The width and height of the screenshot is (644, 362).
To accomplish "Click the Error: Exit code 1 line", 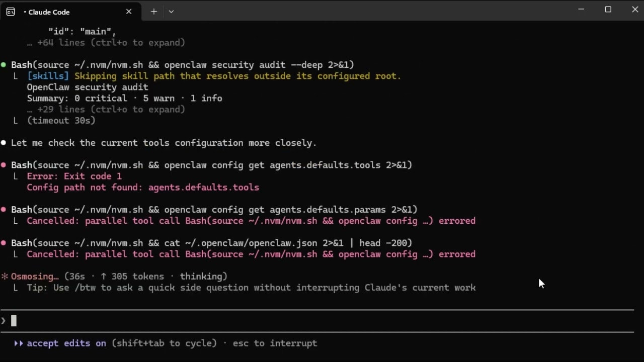I will click(x=74, y=176).
